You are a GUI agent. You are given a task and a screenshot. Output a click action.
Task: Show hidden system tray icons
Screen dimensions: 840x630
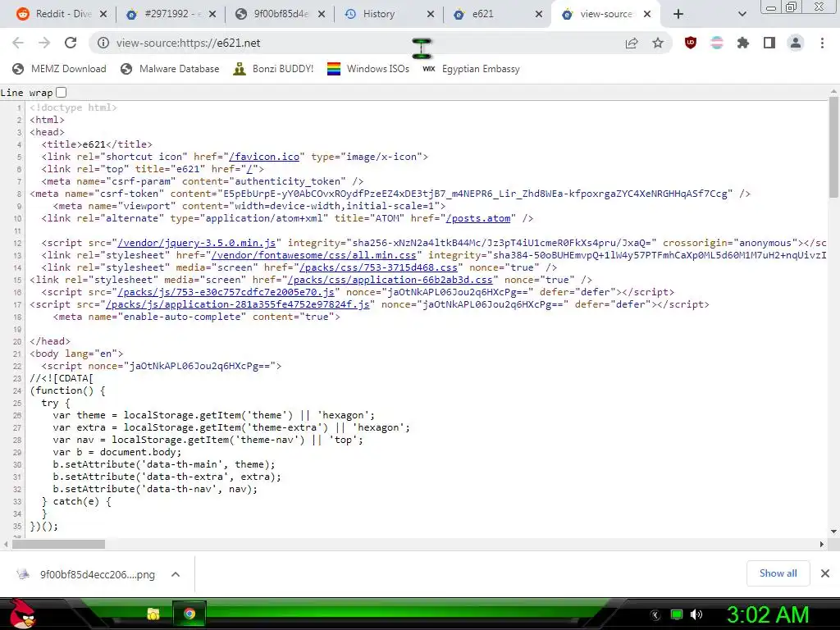[655, 614]
